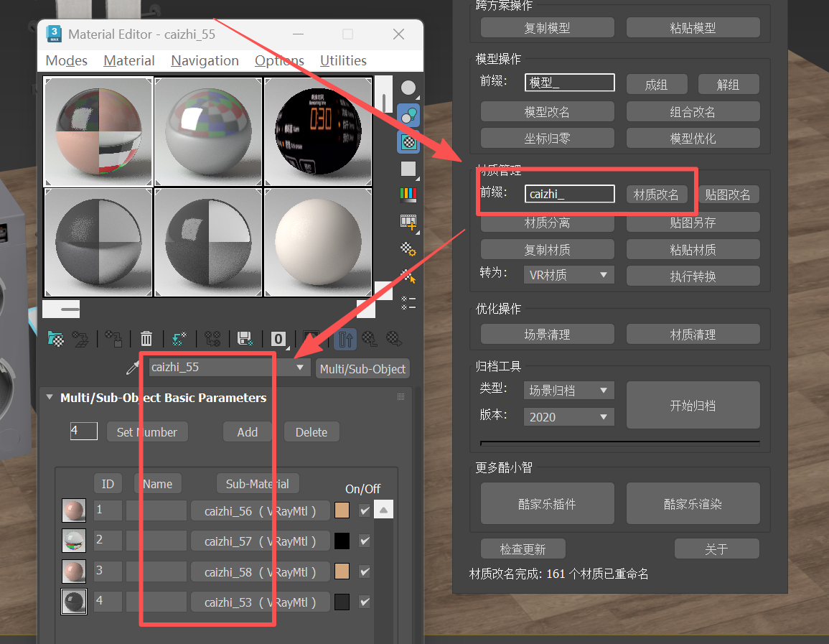Click the Put to Library icon
The width and height of the screenshot is (829, 644).
point(245,338)
